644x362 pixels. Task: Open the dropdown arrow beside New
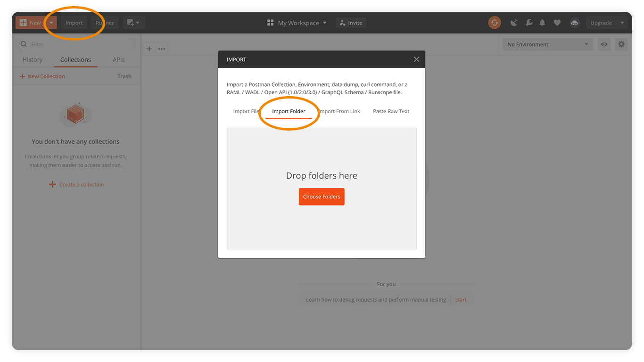(51, 23)
